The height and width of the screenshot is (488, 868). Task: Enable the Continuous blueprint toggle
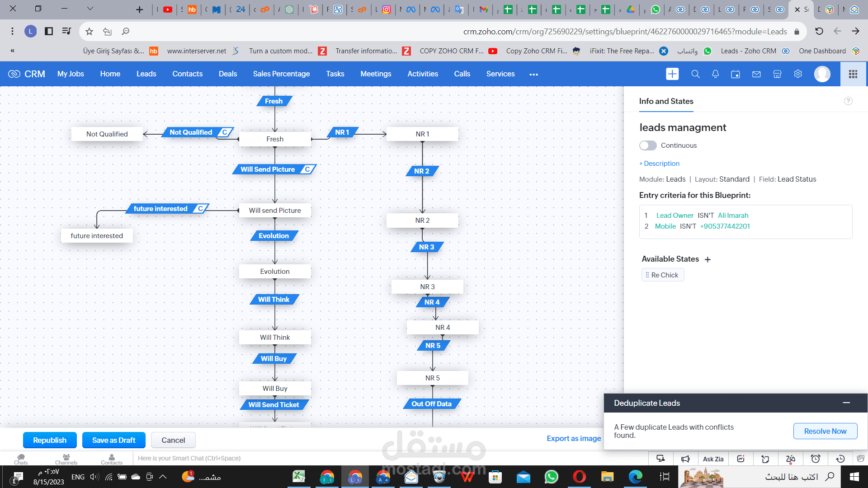tap(648, 145)
